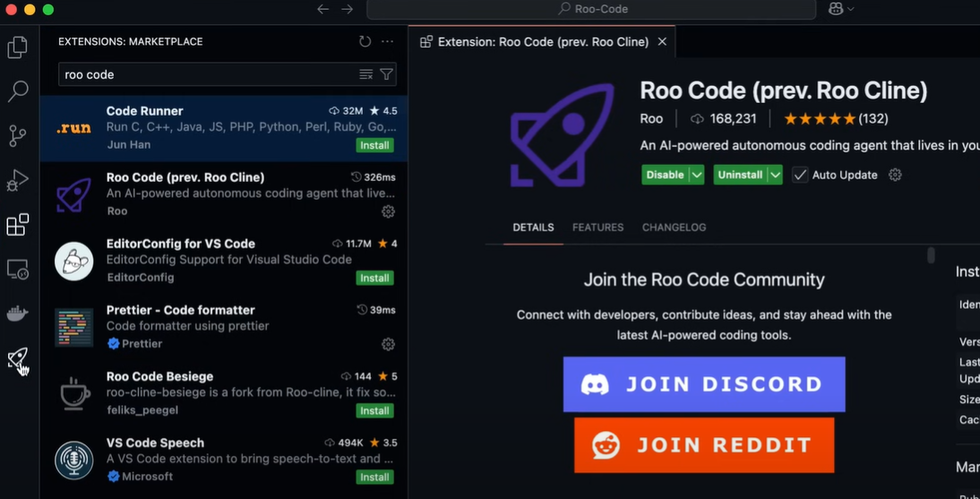The height and width of the screenshot is (499, 980).
Task: Refresh the extensions marketplace list
Action: tap(365, 41)
